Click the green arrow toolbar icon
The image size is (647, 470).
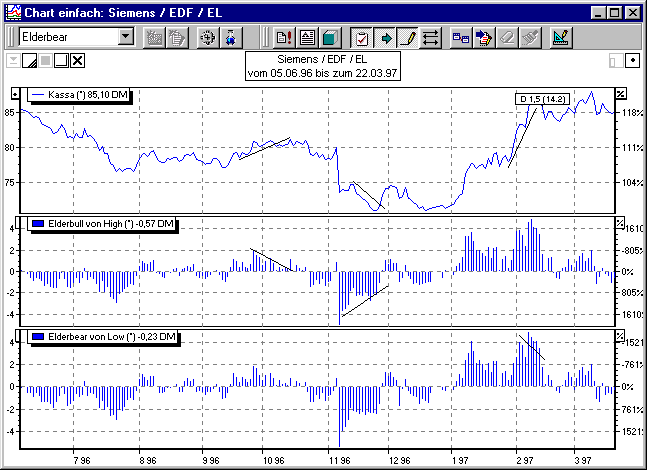pyautogui.click(x=384, y=38)
